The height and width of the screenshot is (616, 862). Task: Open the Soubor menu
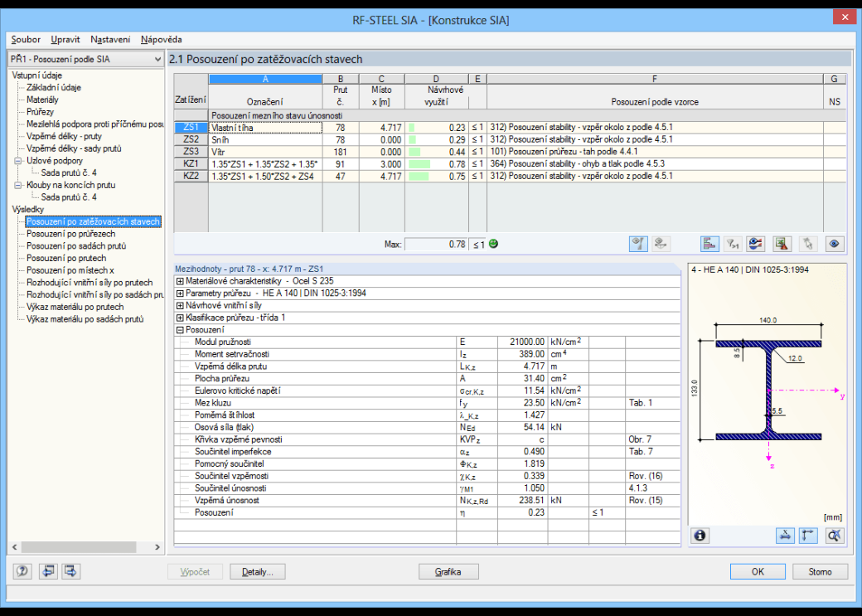click(x=26, y=40)
